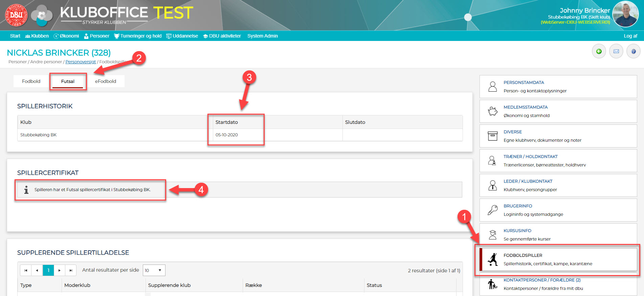
Task: Open the MEDLEMSSTAMDATA link
Action: [x=526, y=107]
